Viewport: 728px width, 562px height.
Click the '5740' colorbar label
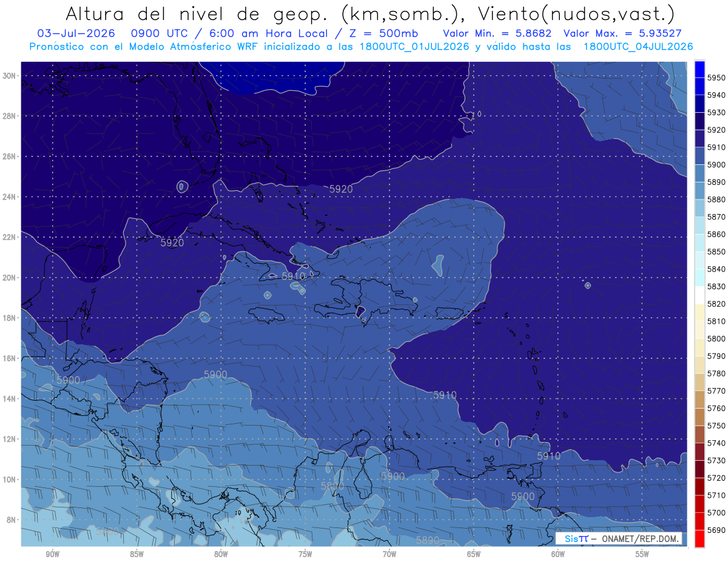(x=716, y=443)
